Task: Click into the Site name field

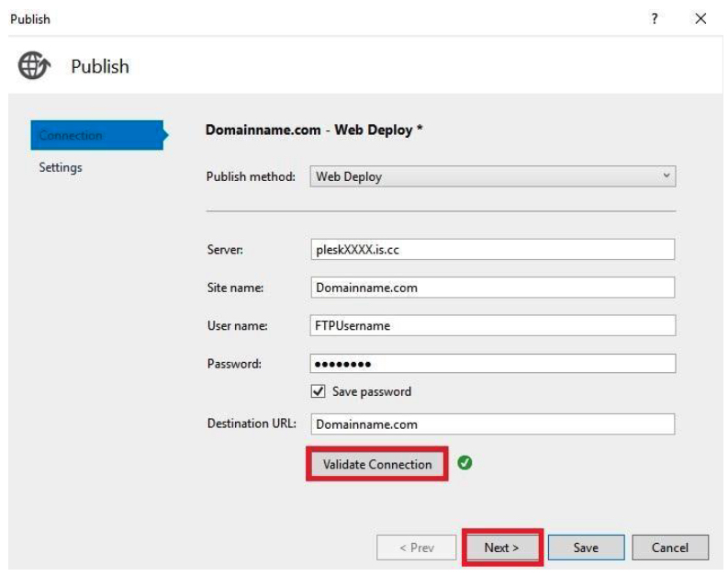Action: click(493, 288)
